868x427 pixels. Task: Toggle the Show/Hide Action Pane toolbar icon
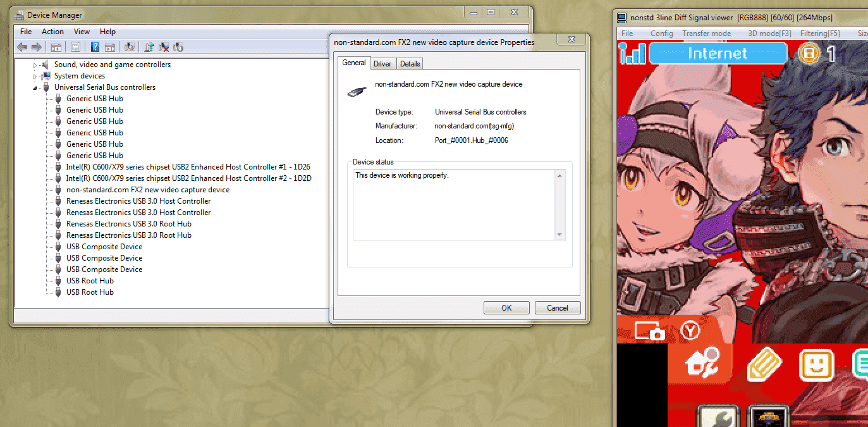click(x=109, y=47)
